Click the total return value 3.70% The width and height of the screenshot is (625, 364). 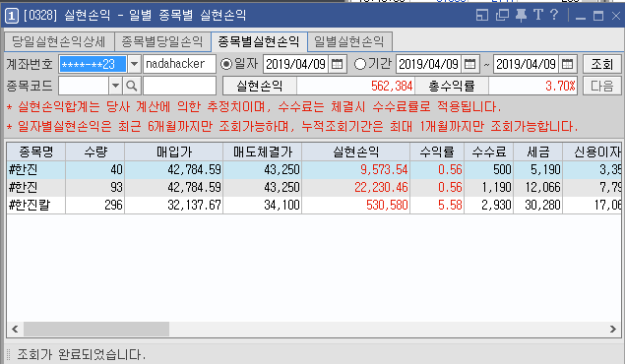532,86
